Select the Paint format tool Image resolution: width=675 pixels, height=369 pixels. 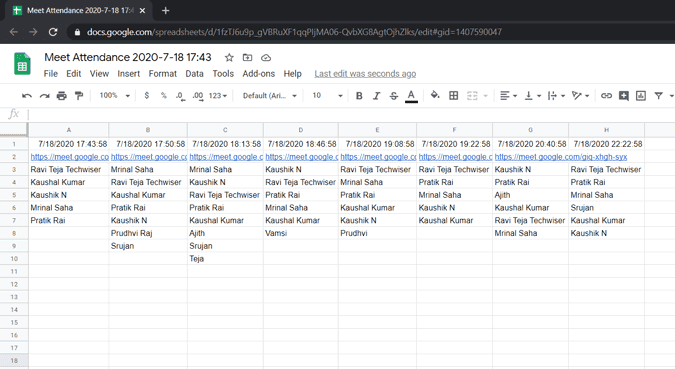[x=79, y=96]
